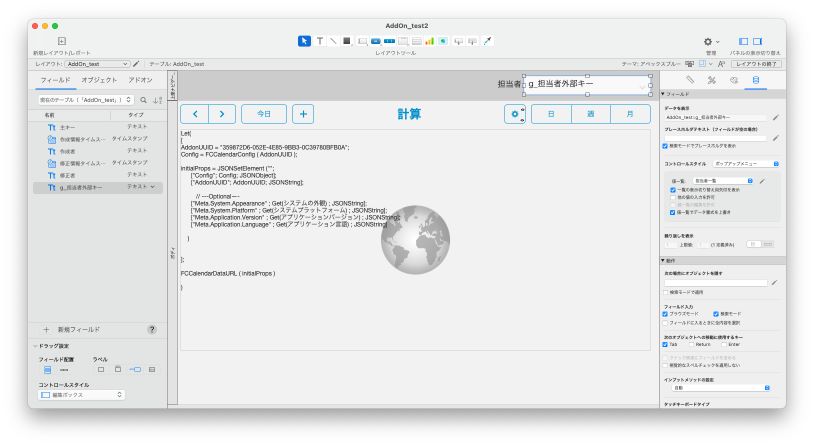Switch to the Objects tab
The image size is (814, 446).
pyautogui.click(x=99, y=80)
